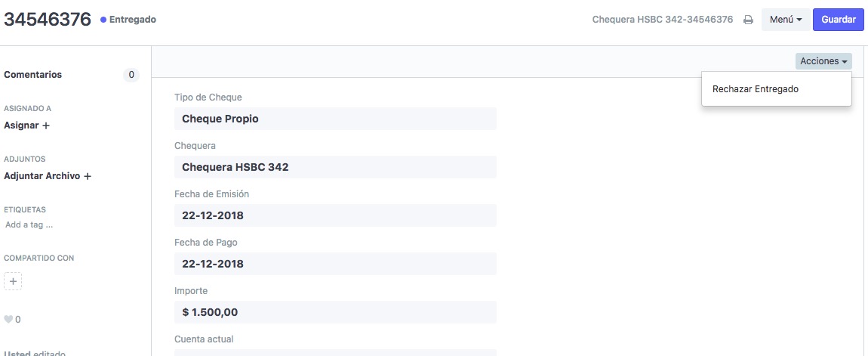Viewport: 868px width, 356px height.
Task: Open the Menú dropdown
Action: click(x=786, y=20)
